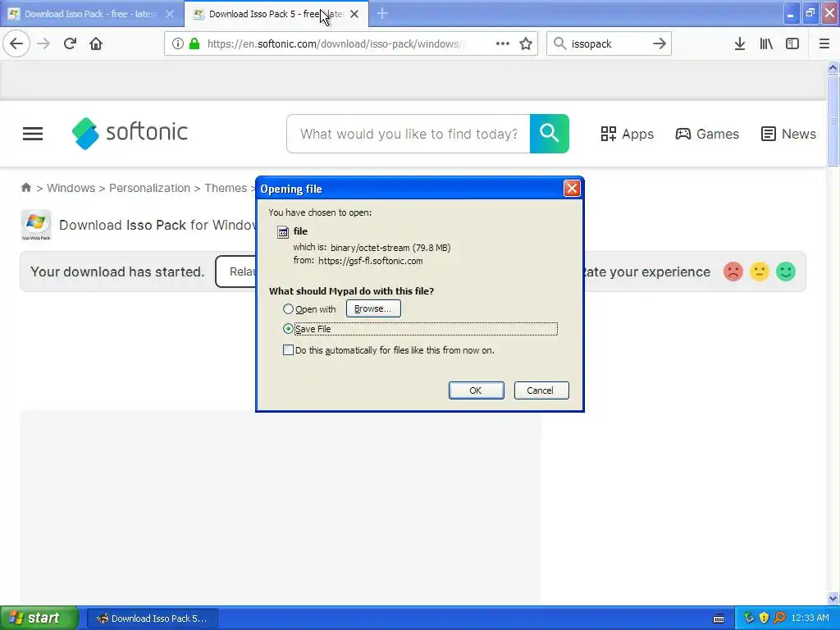840x630 pixels.
Task: Open the library bookshelf icon
Action: coord(766,43)
